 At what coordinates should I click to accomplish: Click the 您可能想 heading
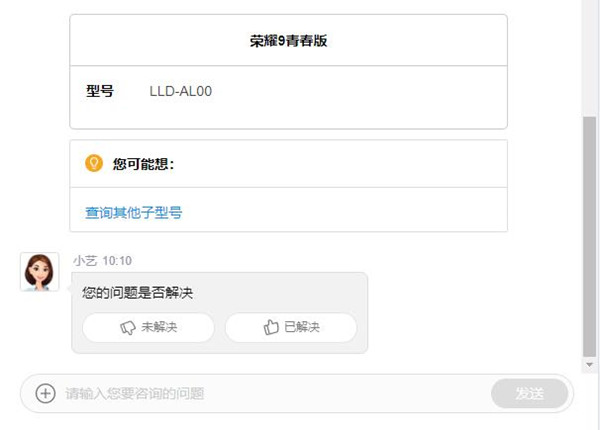[143, 163]
